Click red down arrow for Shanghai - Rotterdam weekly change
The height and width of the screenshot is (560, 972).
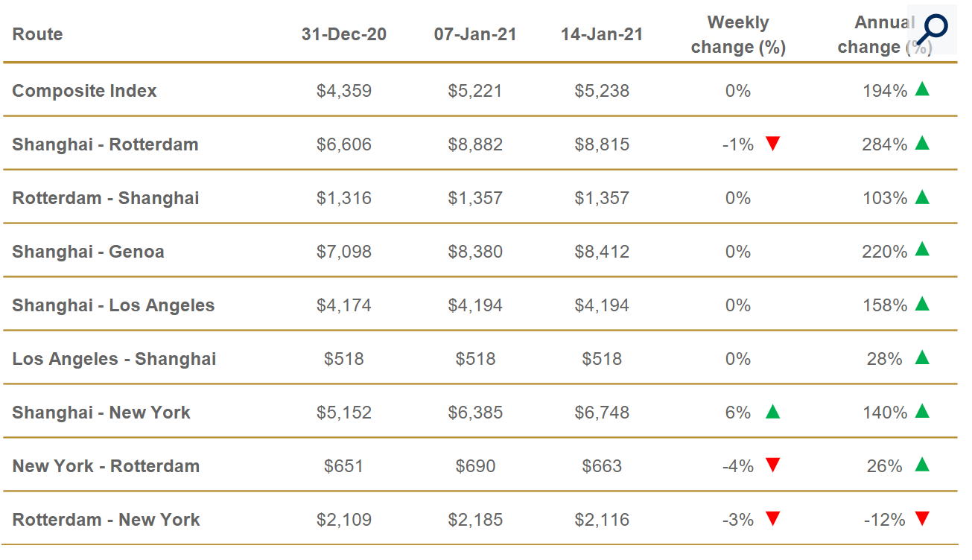tap(772, 144)
